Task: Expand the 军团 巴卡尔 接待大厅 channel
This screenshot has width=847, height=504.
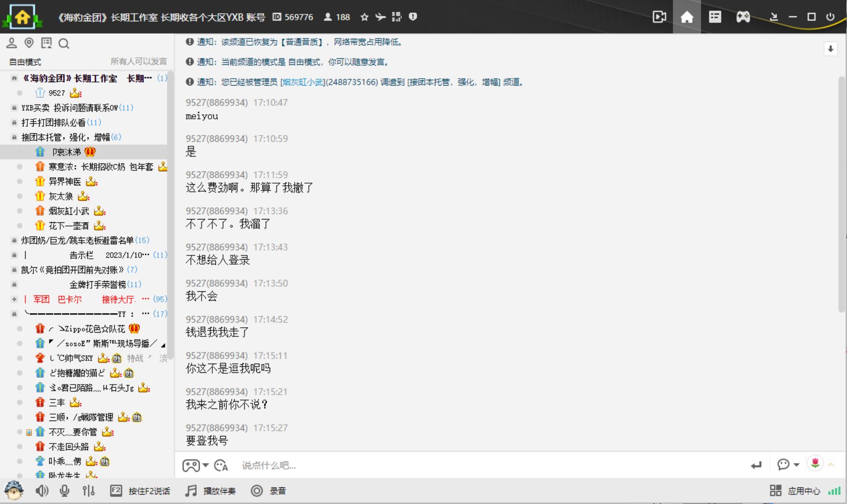Action: pyautogui.click(x=14, y=299)
